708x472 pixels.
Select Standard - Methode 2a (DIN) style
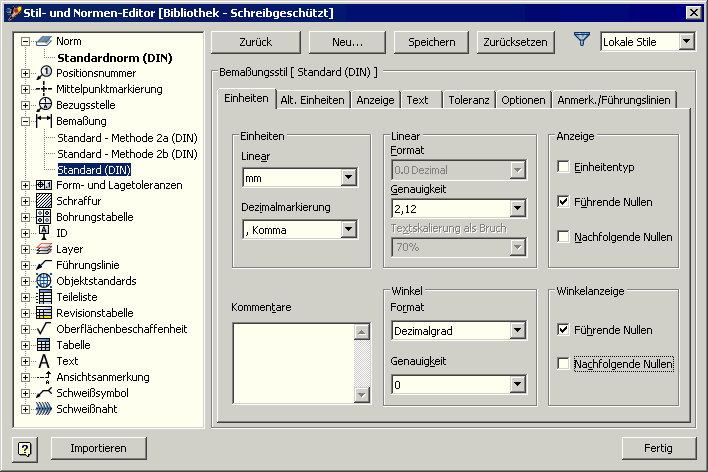127,137
